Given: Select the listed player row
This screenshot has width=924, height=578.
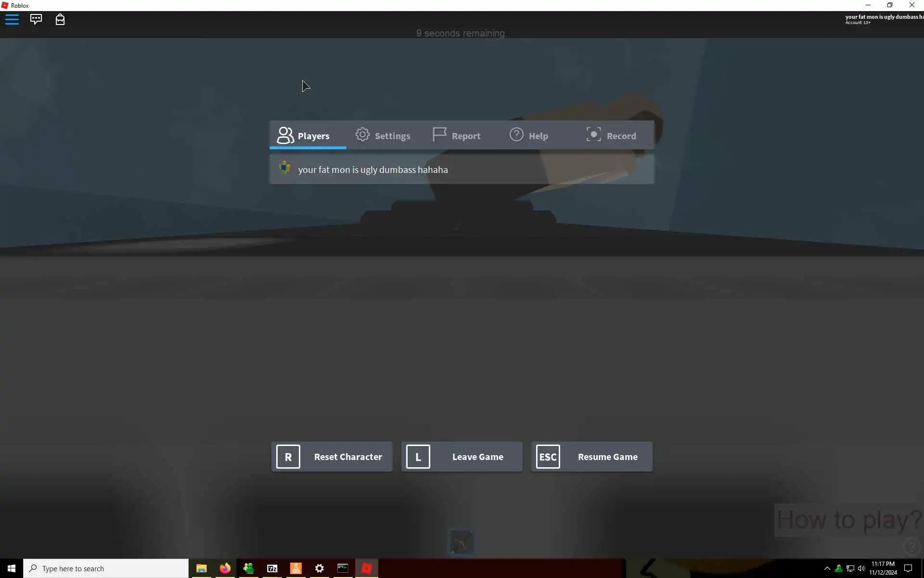Looking at the screenshot, I should tap(461, 170).
